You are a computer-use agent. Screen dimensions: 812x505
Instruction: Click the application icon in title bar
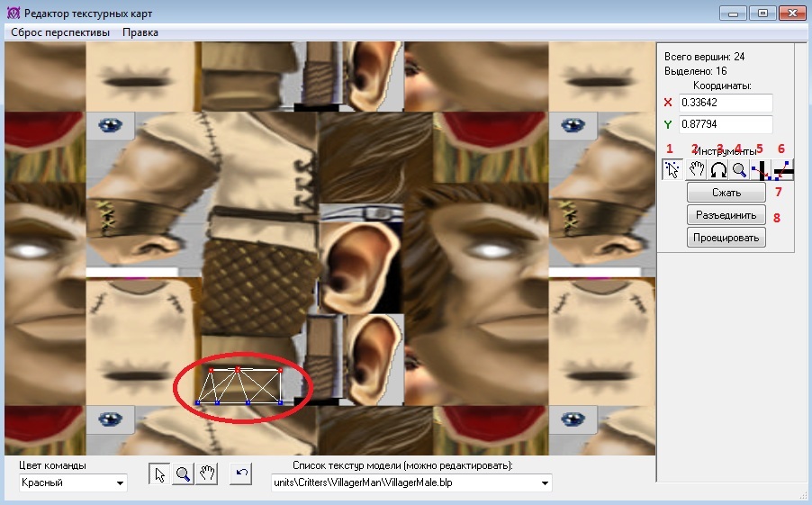coord(13,13)
